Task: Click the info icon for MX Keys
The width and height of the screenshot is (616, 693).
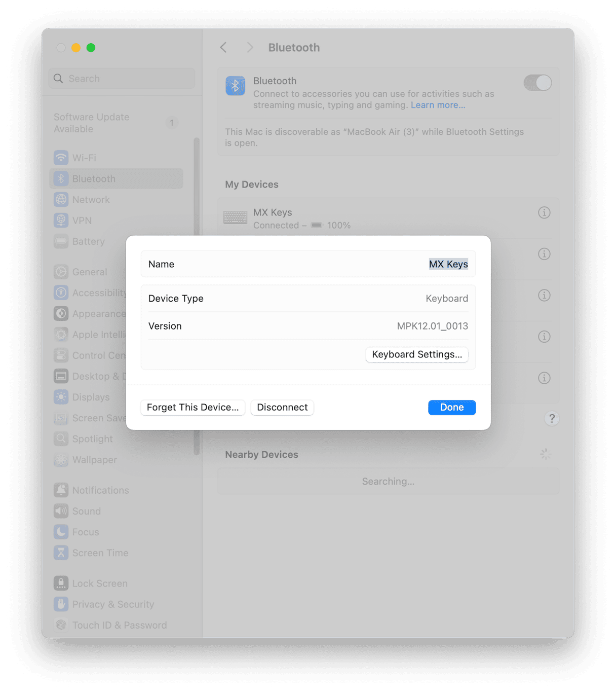Action: click(544, 212)
